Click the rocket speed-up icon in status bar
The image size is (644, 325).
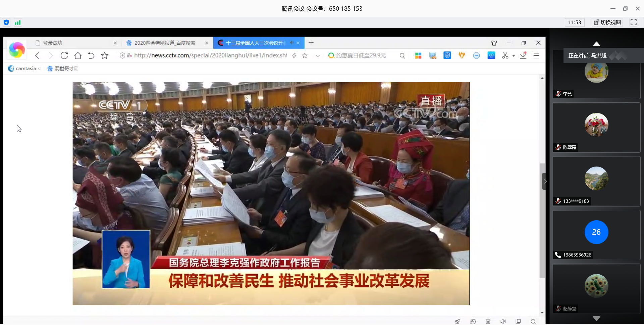click(x=458, y=321)
